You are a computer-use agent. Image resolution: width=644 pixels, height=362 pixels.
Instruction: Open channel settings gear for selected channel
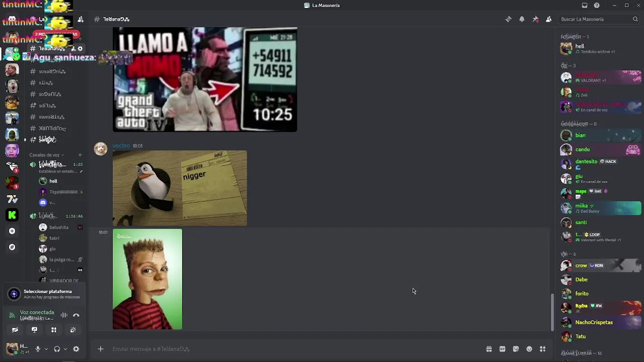[x=80, y=49]
